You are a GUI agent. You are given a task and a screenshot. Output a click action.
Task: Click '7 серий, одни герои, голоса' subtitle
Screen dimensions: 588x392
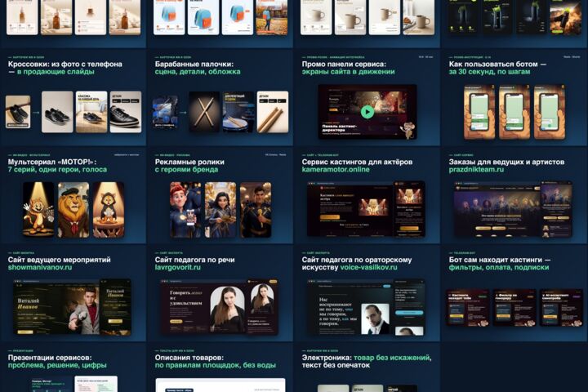[57, 170]
